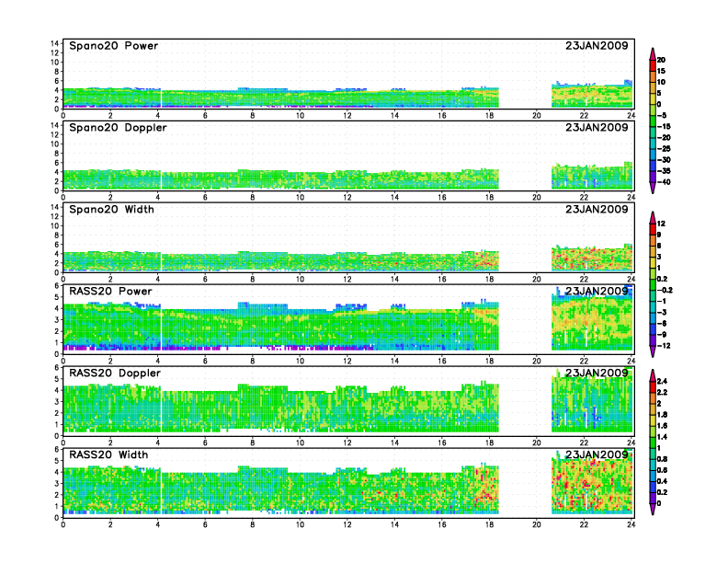Click the "15" colorbar label
The image size is (728, 563).
661,71
